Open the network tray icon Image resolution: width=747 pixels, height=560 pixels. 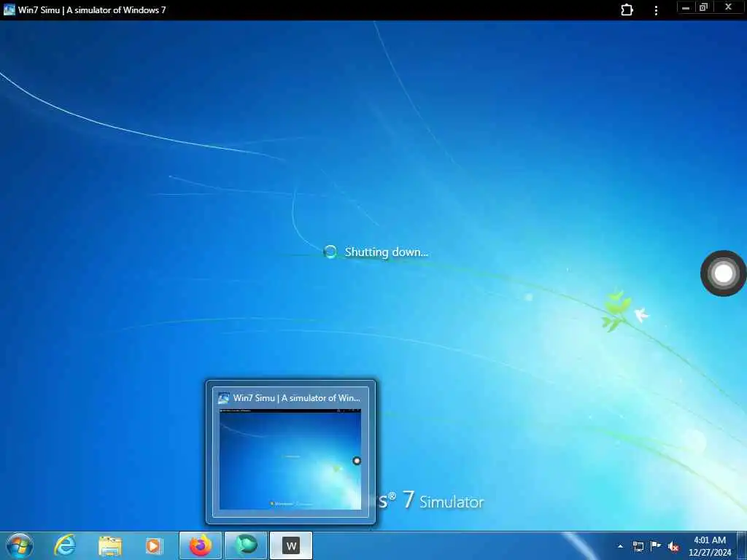click(638, 546)
